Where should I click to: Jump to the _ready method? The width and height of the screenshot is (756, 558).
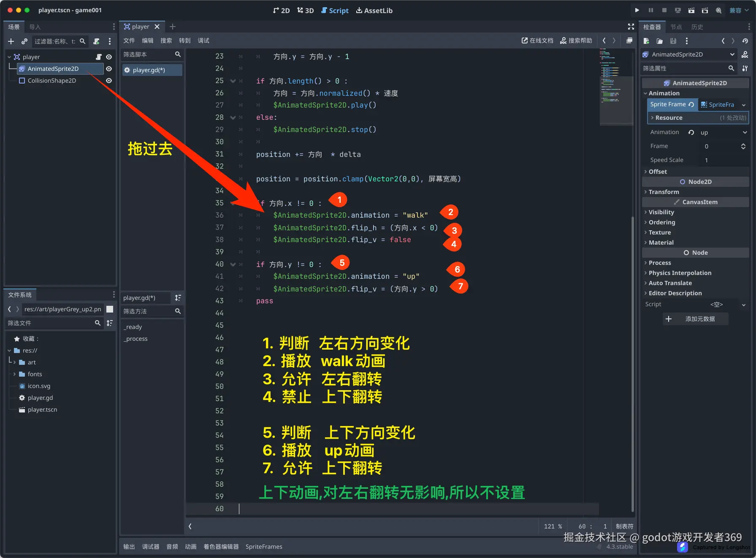tap(133, 327)
